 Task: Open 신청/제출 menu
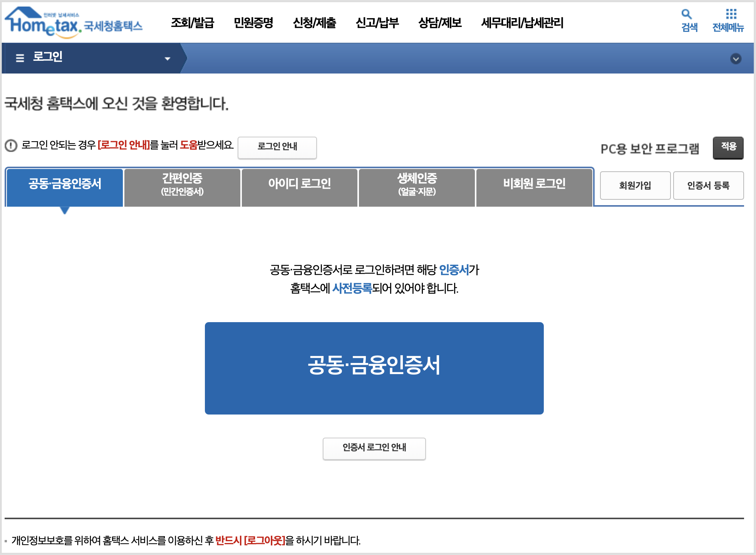point(314,23)
